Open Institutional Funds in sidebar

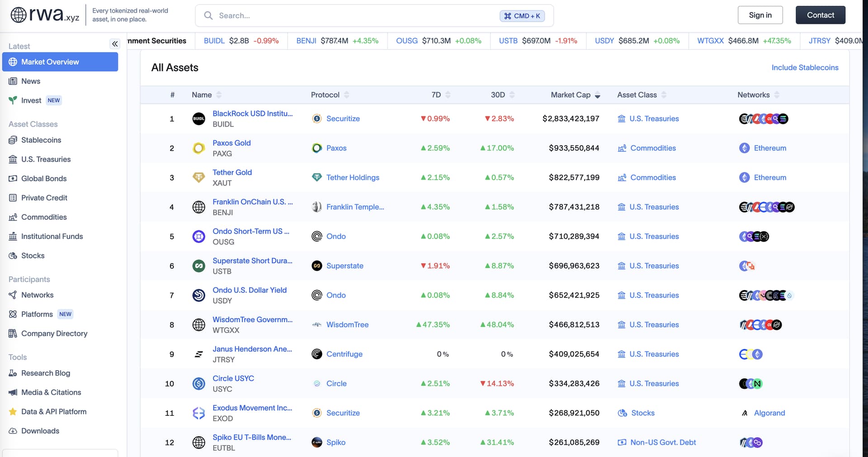(52, 236)
